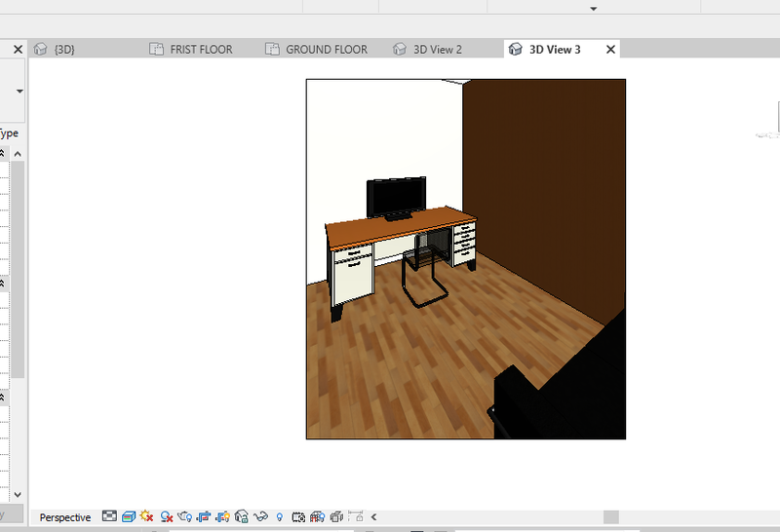Viewport: 780px width, 532px height.
Task: Toggle Reveal Hidden Elements lightbulb icon
Action: [x=280, y=517]
